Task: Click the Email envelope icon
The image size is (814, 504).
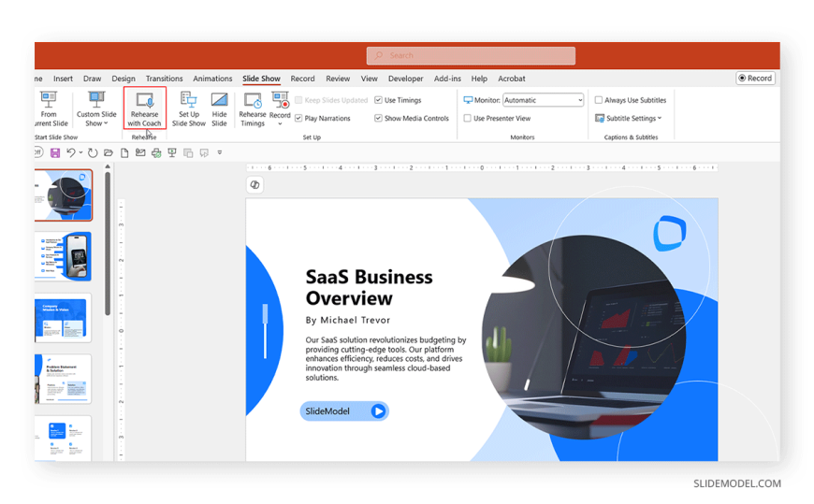Action: (x=140, y=152)
